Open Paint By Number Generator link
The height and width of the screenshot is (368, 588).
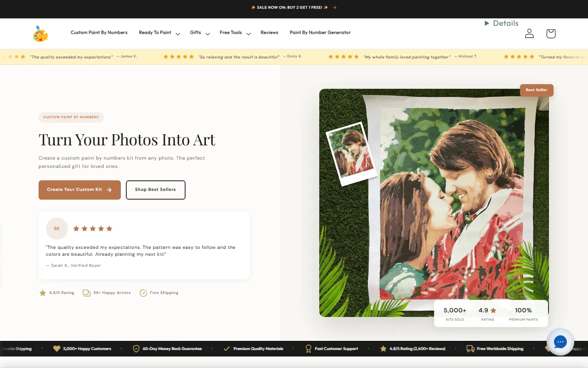coord(320,33)
